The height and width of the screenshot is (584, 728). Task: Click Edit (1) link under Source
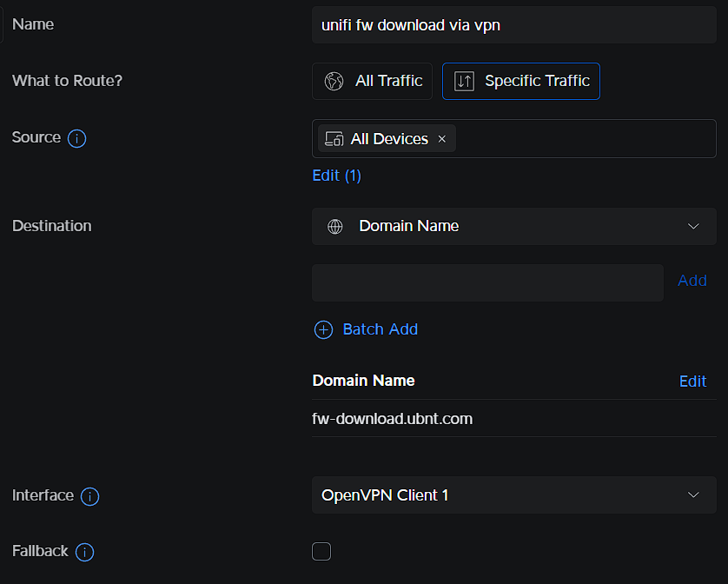[x=336, y=176]
